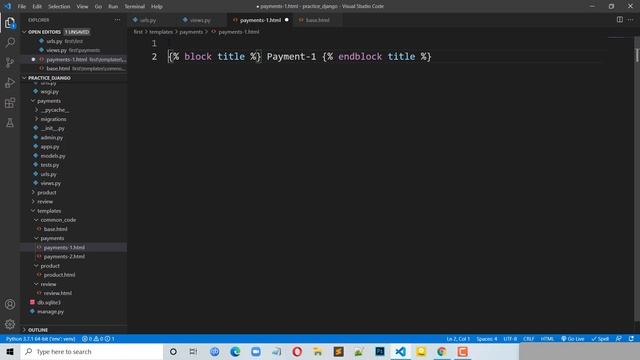Screen dimensions: 640x360
Task: Open the Explorer view in activity bar
Action: tap(10, 23)
